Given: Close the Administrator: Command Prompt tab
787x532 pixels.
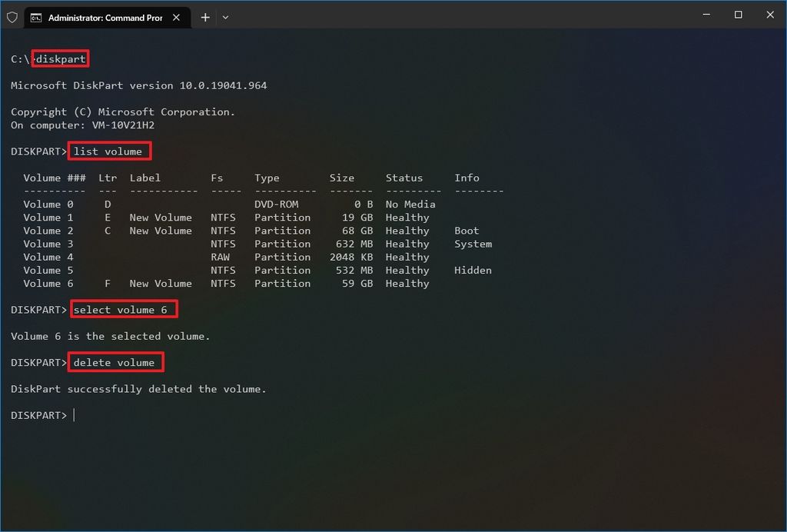Looking at the screenshot, I should [176, 16].
